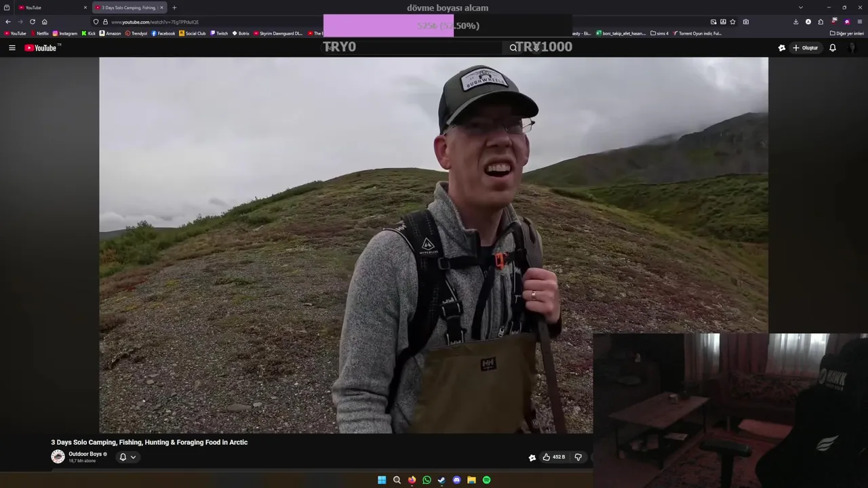
Task: Open the Outdoor Boys channel avatar
Action: pyautogui.click(x=58, y=457)
